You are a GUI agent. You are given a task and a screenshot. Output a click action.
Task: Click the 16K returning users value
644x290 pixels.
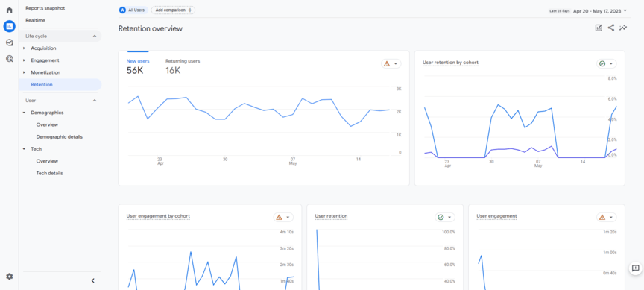[x=173, y=71]
